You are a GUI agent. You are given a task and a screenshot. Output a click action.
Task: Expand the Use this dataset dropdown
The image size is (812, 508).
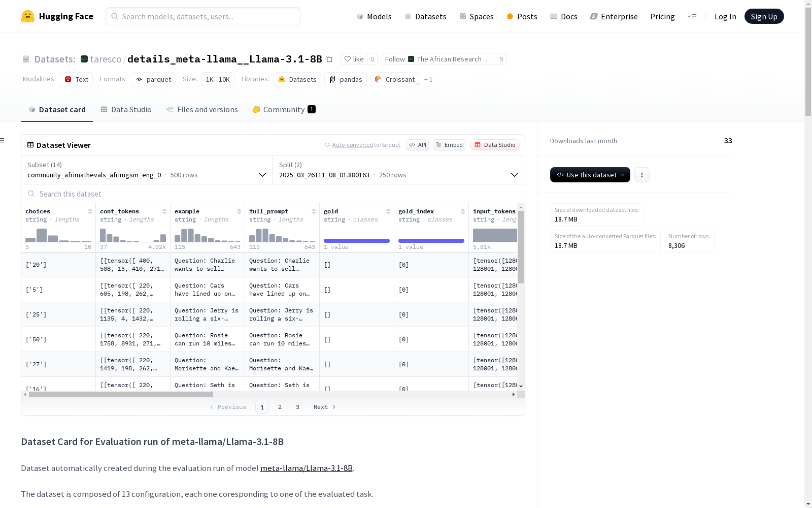pyautogui.click(x=590, y=175)
